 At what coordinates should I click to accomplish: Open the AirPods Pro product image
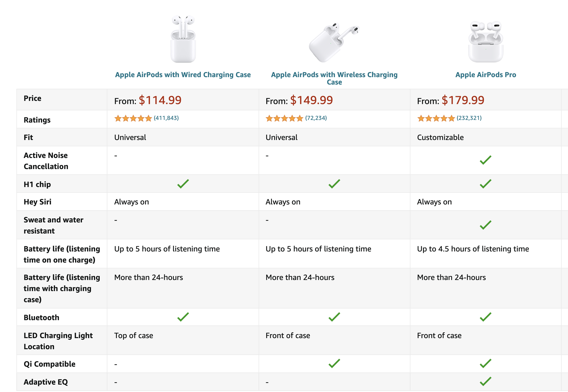point(486,42)
